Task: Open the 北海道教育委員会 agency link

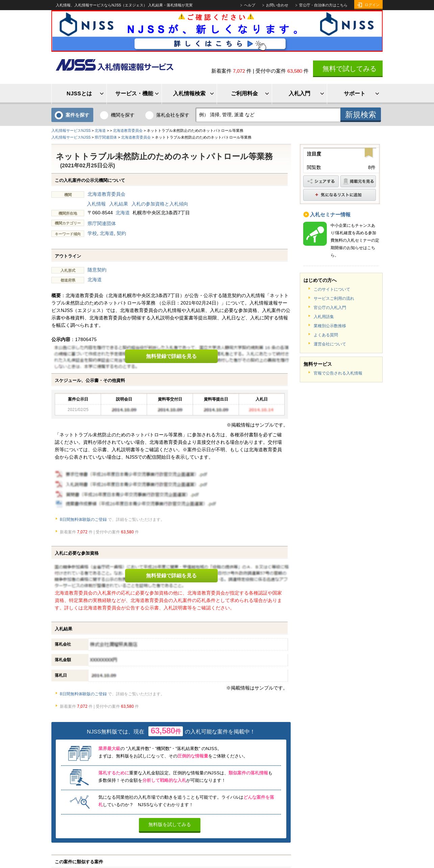Action: (106, 194)
